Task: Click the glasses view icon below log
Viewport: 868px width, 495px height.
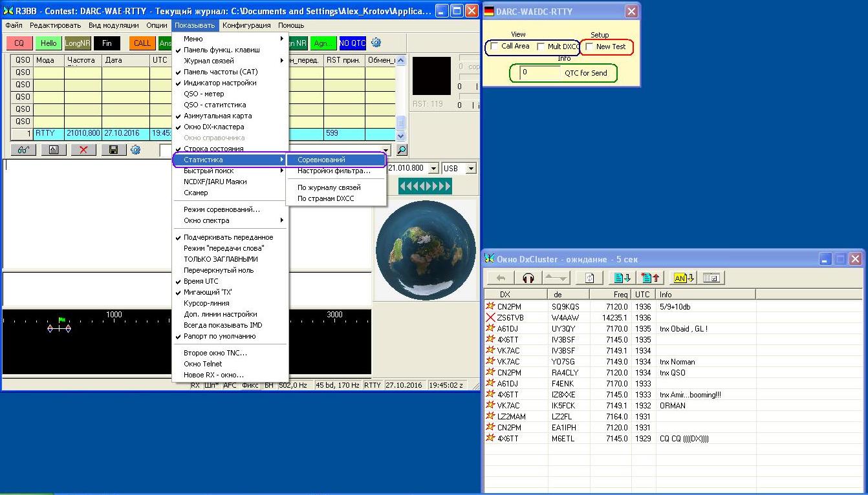Action: point(23,150)
